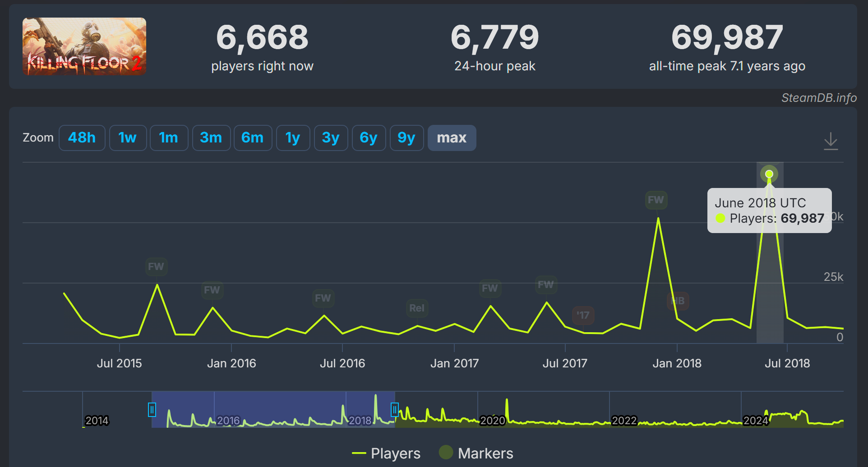Grab the left navigator range handle

[x=152, y=410]
